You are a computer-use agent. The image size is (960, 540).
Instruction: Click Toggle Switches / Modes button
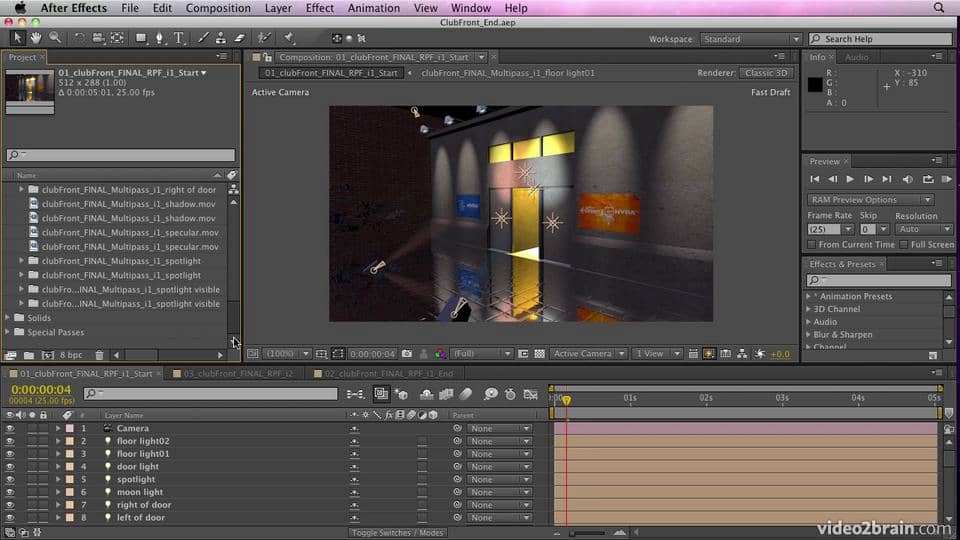(397, 533)
